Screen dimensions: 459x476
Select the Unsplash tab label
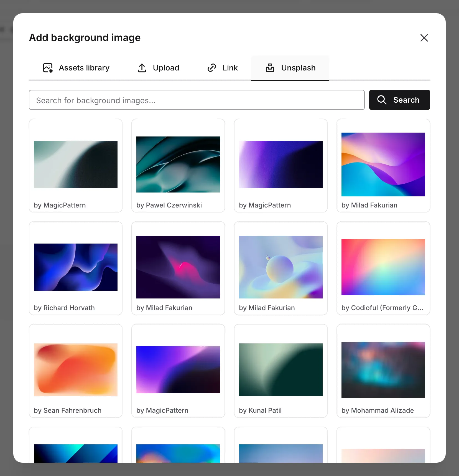[298, 68]
